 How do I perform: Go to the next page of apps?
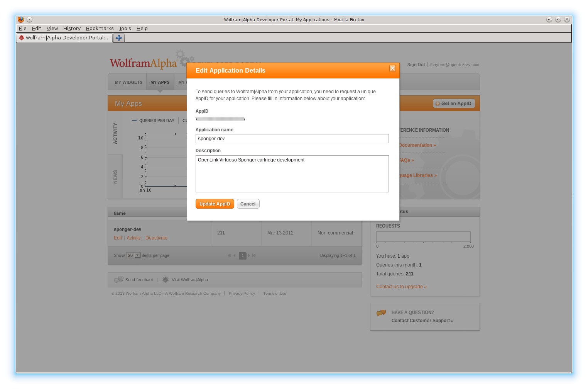249,255
